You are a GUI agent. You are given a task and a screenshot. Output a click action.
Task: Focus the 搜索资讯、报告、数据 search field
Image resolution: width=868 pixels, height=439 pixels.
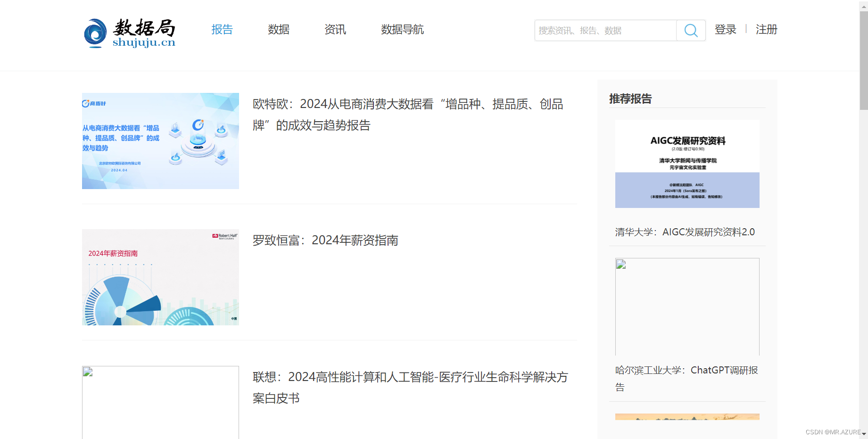tap(605, 31)
